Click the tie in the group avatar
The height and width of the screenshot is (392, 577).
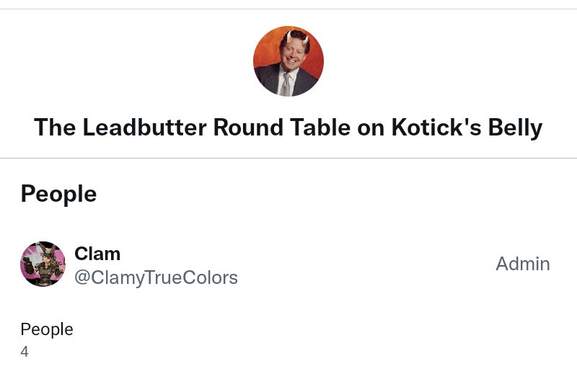(286, 84)
